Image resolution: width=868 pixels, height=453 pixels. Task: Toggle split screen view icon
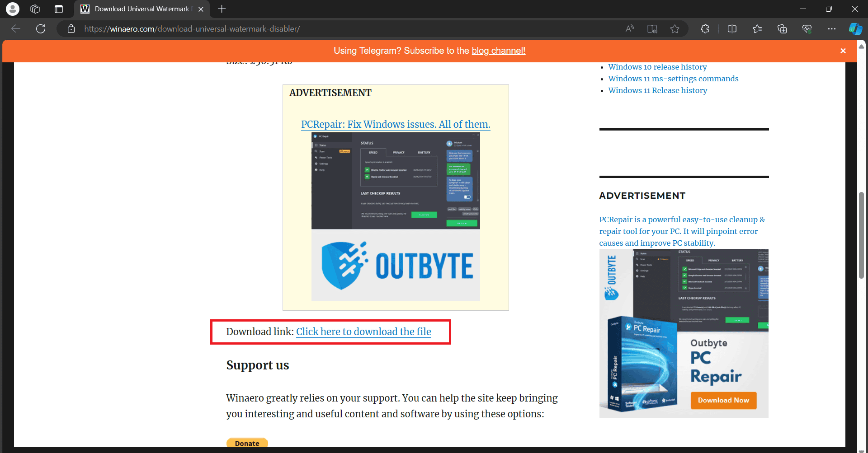pyautogui.click(x=732, y=29)
